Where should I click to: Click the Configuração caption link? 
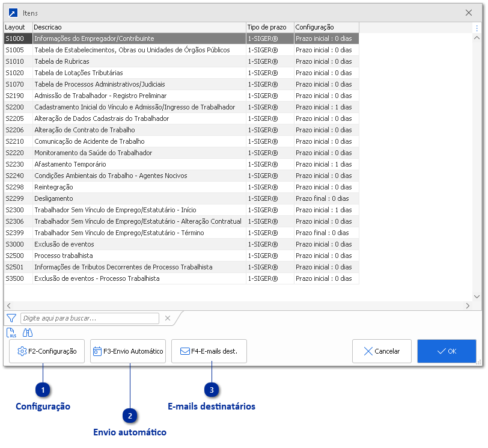point(43,406)
